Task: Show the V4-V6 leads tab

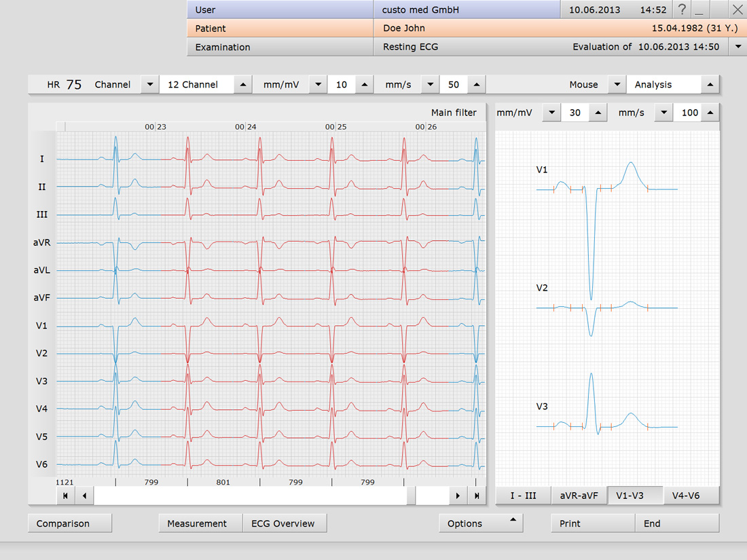Action: [x=686, y=496]
